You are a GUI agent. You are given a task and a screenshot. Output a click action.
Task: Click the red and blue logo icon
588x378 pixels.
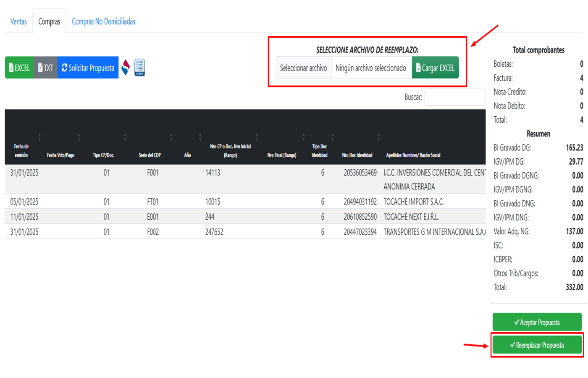[126, 68]
